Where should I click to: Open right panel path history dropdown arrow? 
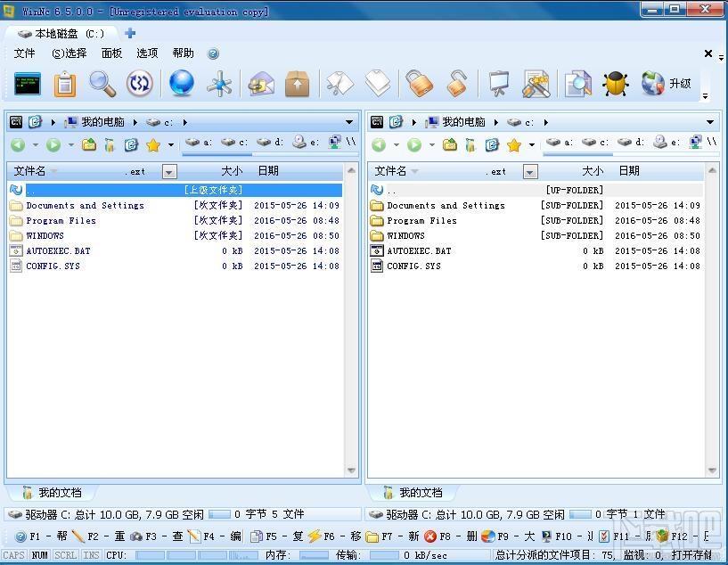(x=710, y=122)
